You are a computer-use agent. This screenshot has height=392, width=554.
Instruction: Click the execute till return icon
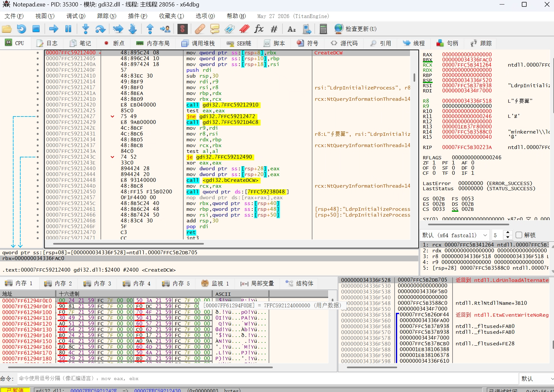(x=150, y=29)
